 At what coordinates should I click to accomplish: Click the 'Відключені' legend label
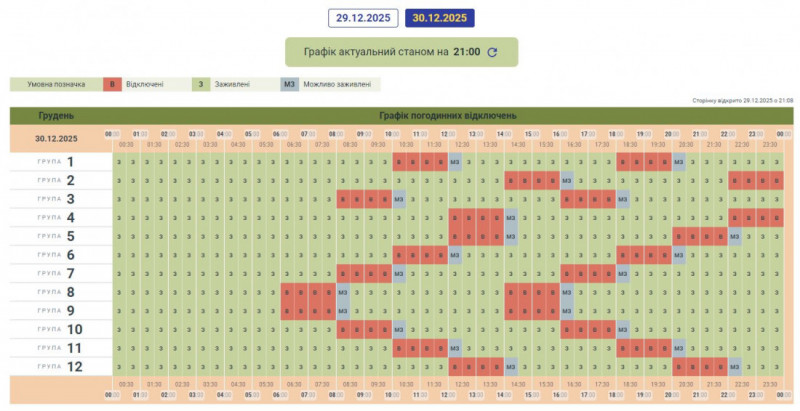click(145, 84)
